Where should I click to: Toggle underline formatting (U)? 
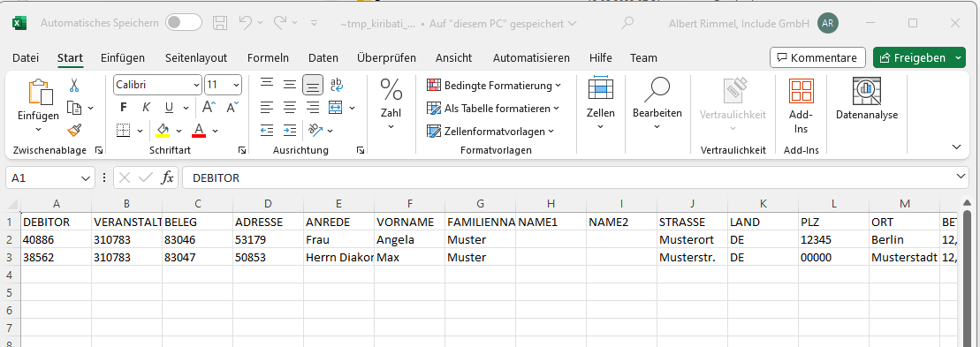[169, 108]
